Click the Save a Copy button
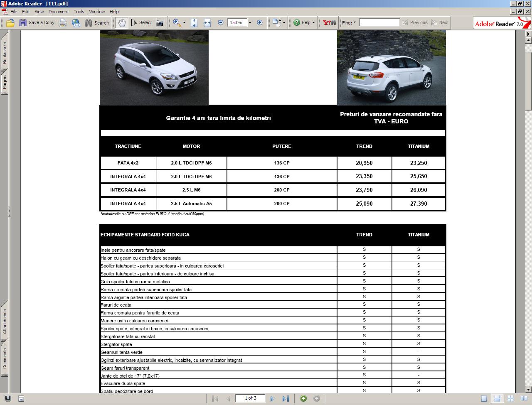 tap(37, 23)
